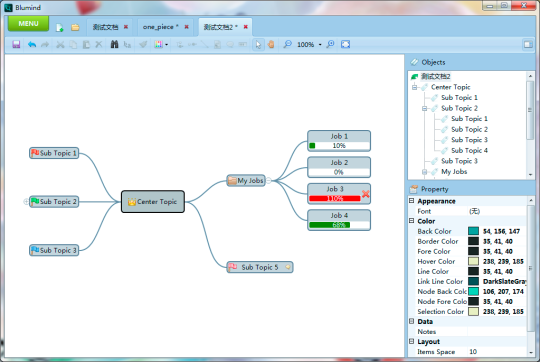
Task: Click the Save icon in toolbar
Action: click(16, 44)
